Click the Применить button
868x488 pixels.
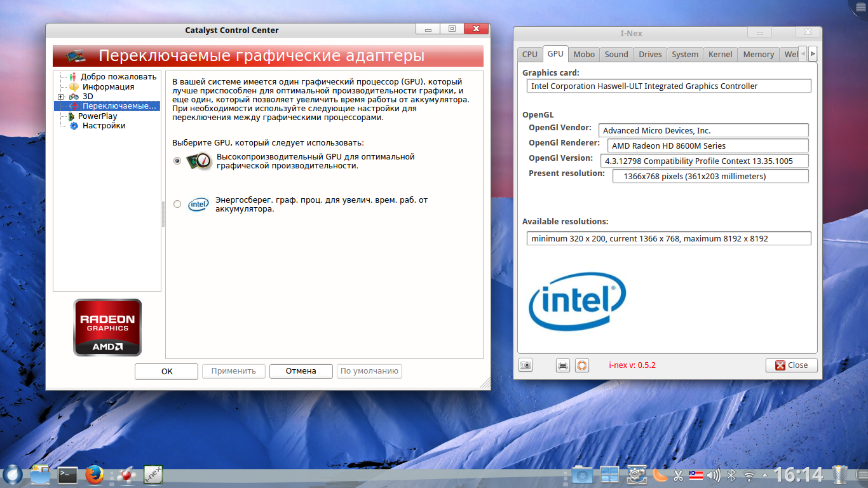pyautogui.click(x=234, y=371)
